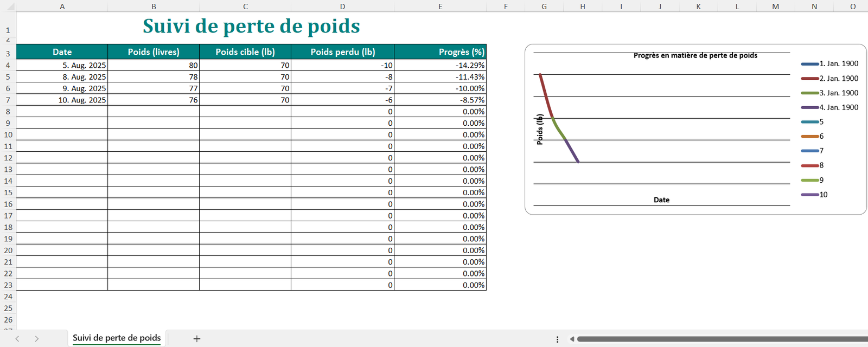
Task: Select the weight cell with value 80
Action: point(154,65)
